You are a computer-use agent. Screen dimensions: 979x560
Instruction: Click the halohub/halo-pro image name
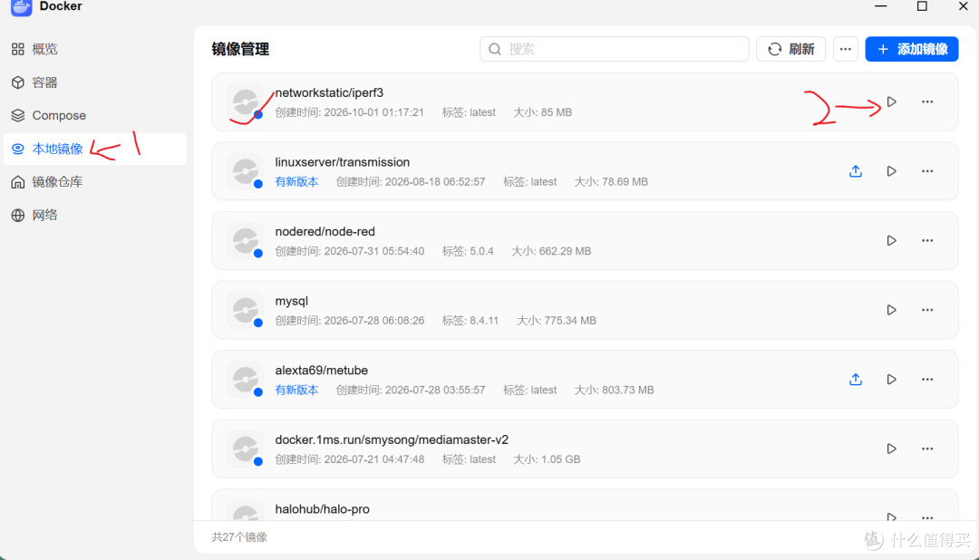click(x=322, y=509)
